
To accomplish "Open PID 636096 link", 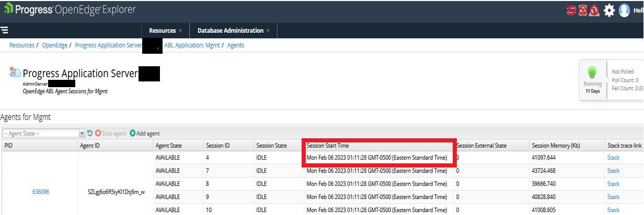I will click(x=41, y=192).
